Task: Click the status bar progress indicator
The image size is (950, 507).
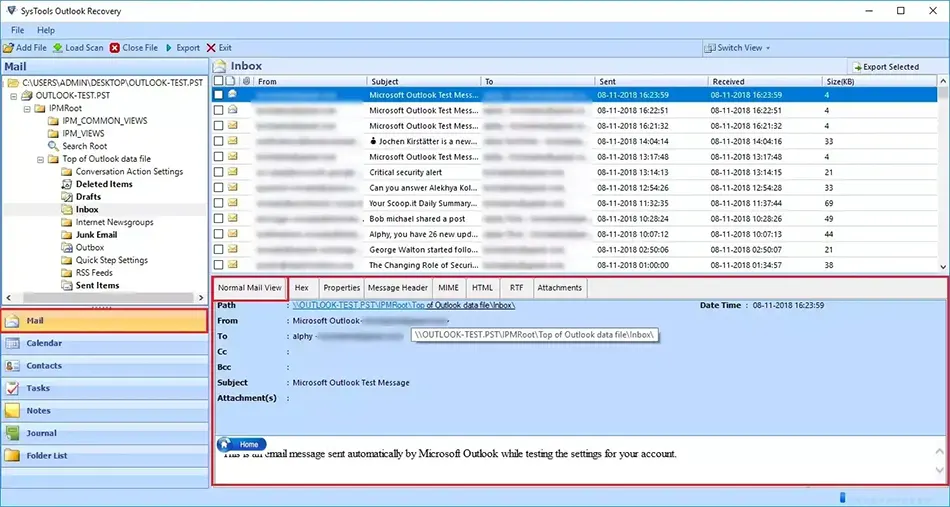Action: coord(843,498)
